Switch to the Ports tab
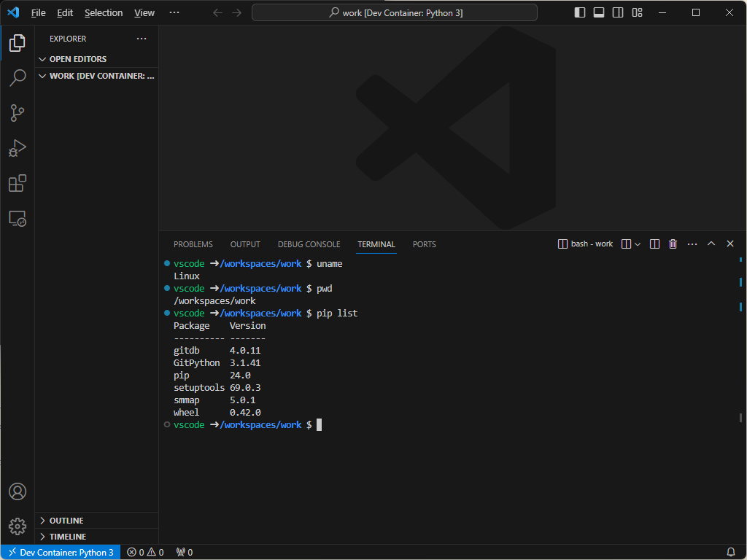747x560 pixels. [424, 244]
